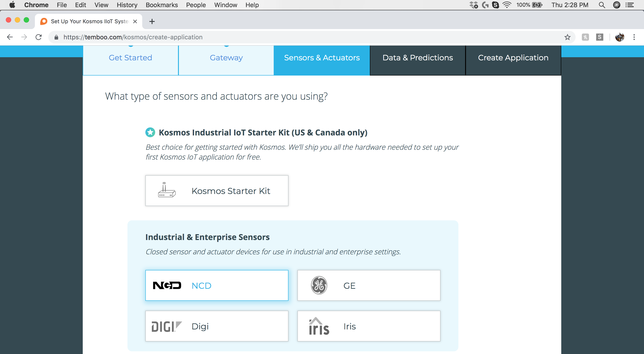Click the Wi-Fi status icon

pos(507,5)
